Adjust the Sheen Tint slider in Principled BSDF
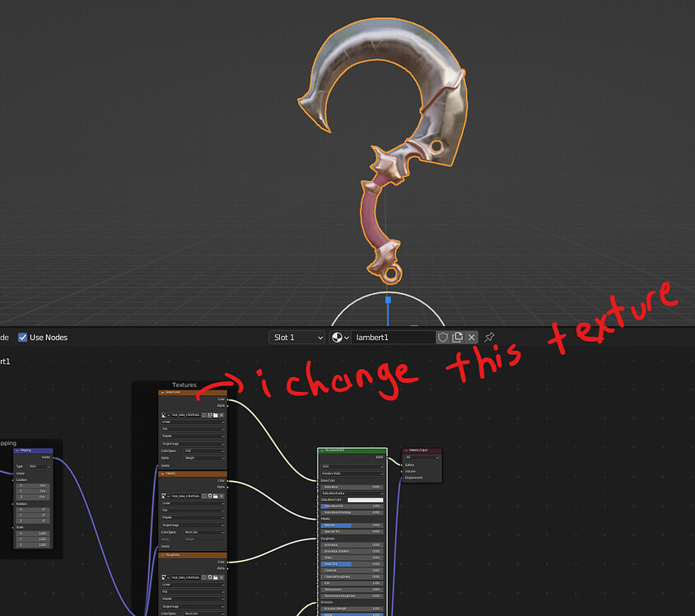695x616 pixels. pyautogui.click(x=352, y=564)
